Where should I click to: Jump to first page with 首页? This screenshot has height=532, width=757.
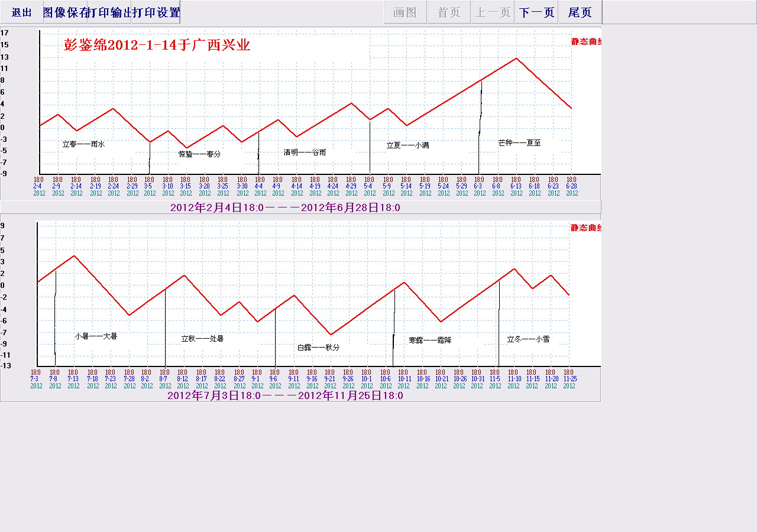point(448,12)
